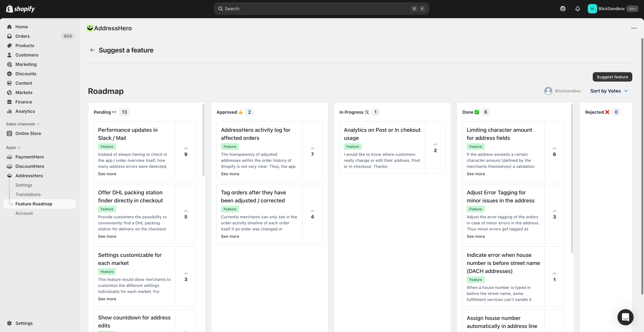Click the Done column scrollbar

572,178
